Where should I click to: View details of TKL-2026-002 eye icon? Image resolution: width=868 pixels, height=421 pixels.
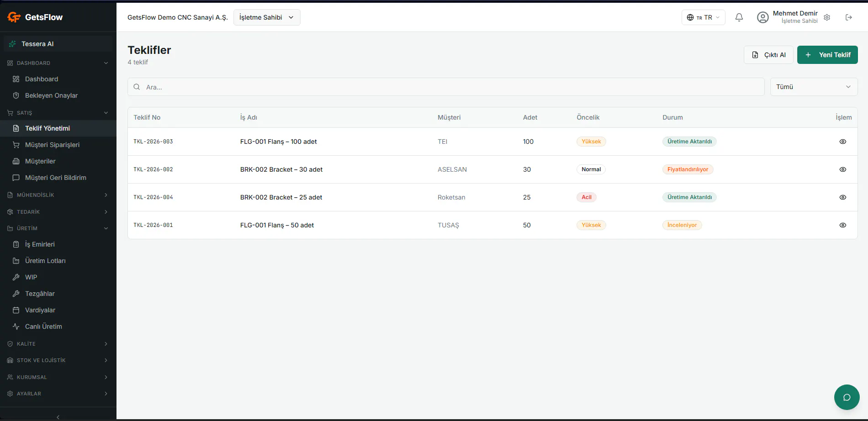(x=842, y=169)
